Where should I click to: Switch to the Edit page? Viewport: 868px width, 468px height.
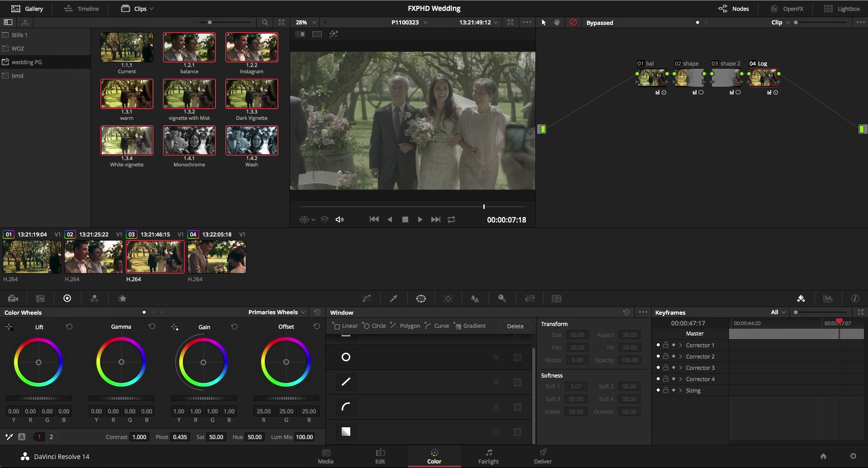[x=380, y=456]
